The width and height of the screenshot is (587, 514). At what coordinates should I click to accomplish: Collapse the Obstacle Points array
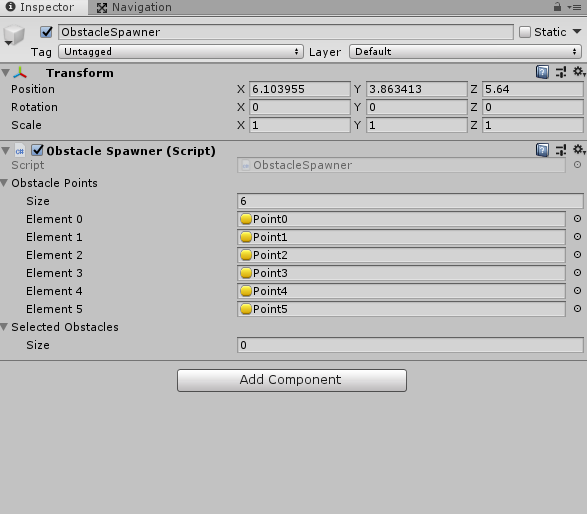click(4, 183)
